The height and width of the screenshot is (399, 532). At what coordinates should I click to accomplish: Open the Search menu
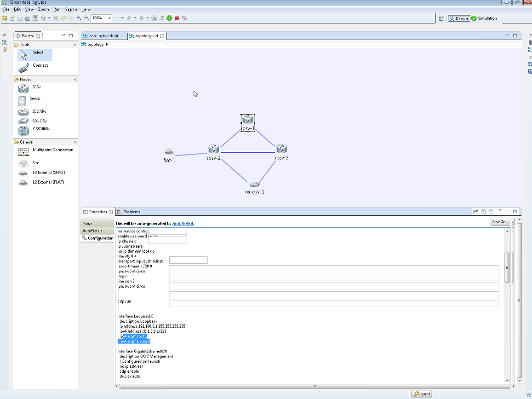71,9
